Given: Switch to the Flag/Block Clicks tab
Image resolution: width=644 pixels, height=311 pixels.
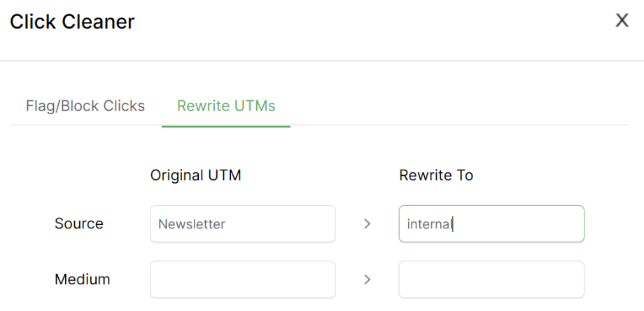Looking at the screenshot, I should pos(85,106).
